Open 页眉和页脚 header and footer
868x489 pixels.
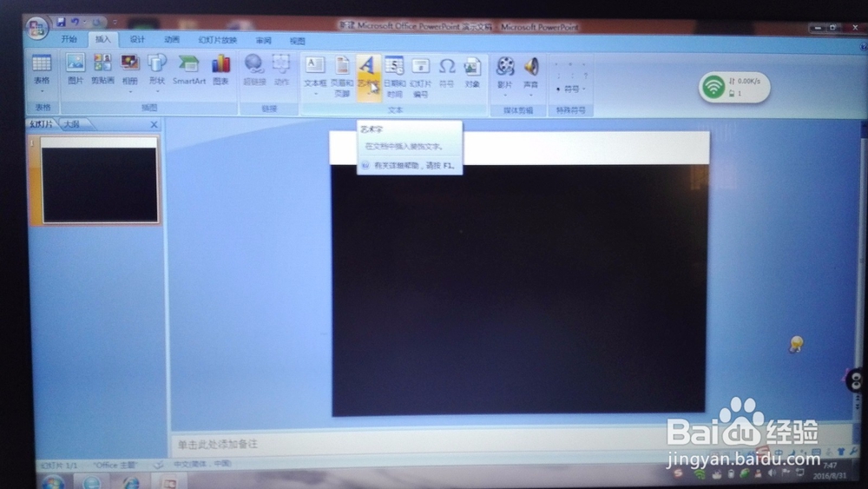(x=342, y=76)
